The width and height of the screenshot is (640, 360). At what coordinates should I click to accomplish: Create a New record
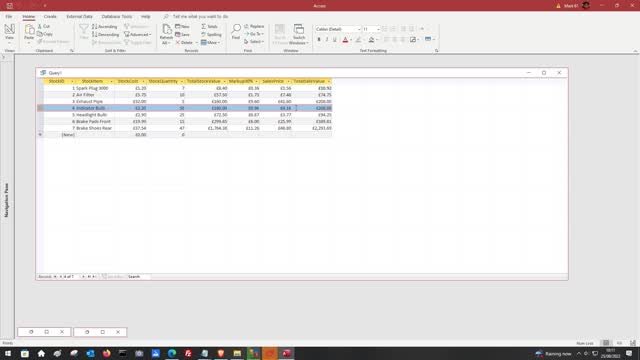(182, 26)
